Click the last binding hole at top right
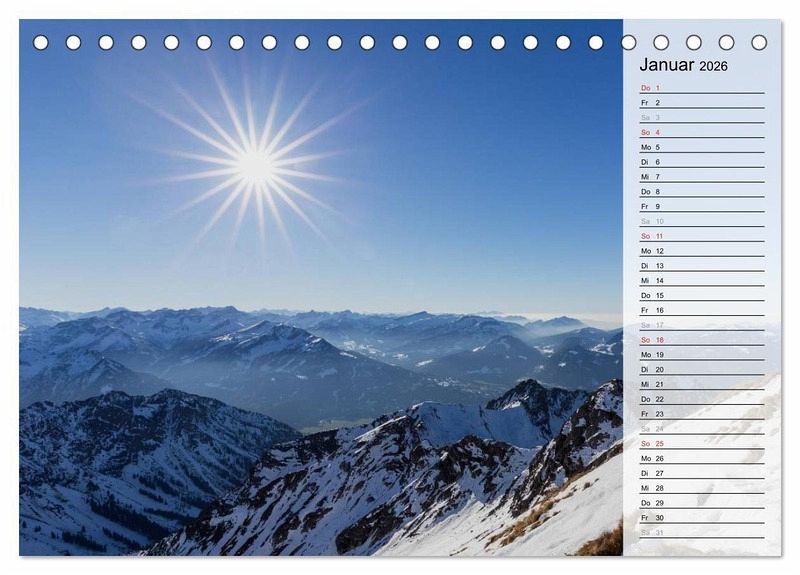 click(759, 43)
